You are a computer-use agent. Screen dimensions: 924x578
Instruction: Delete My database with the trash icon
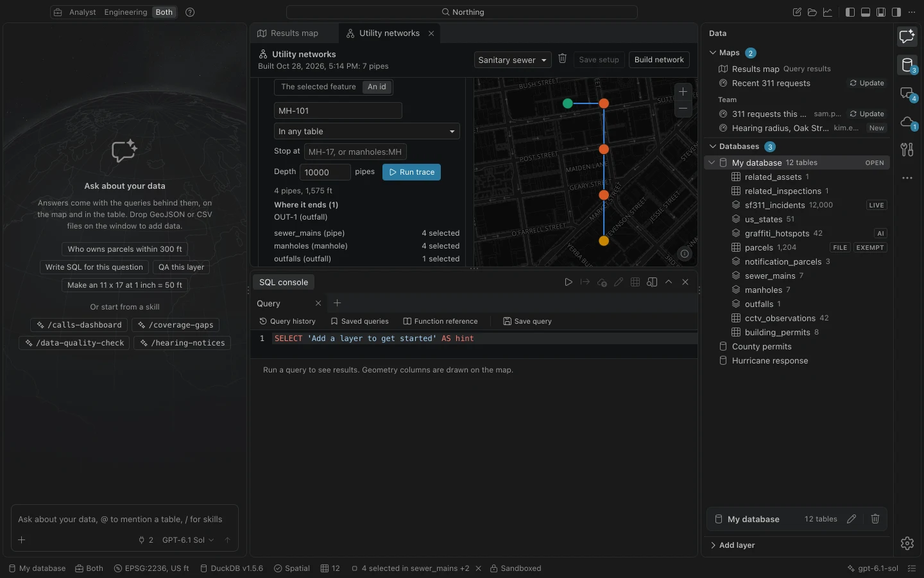(875, 519)
